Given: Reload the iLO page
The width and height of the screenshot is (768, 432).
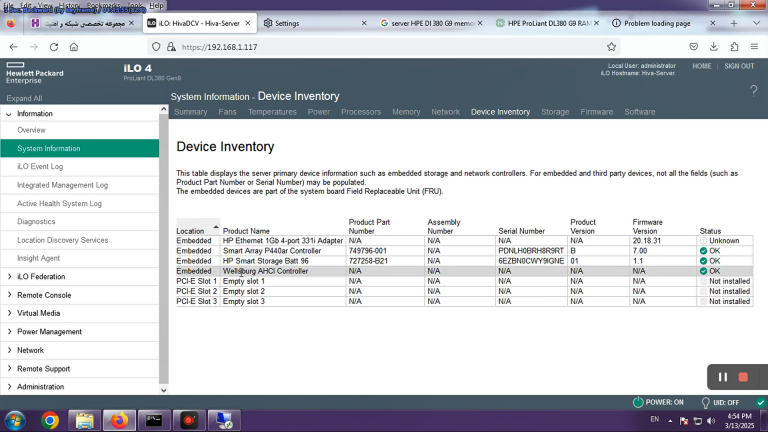Looking at the screenshot, I should (54, 47).
